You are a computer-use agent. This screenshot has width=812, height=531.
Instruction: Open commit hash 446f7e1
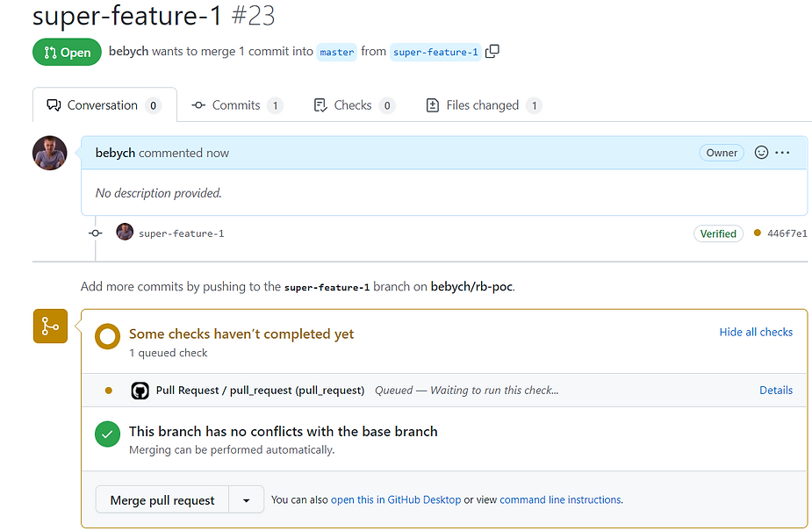click(787, 233)
